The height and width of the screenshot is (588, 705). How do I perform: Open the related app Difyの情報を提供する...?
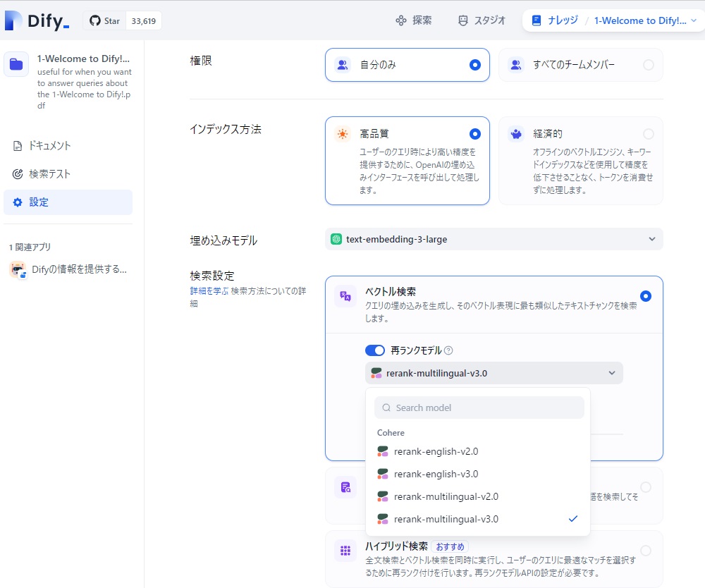point(68,269)
